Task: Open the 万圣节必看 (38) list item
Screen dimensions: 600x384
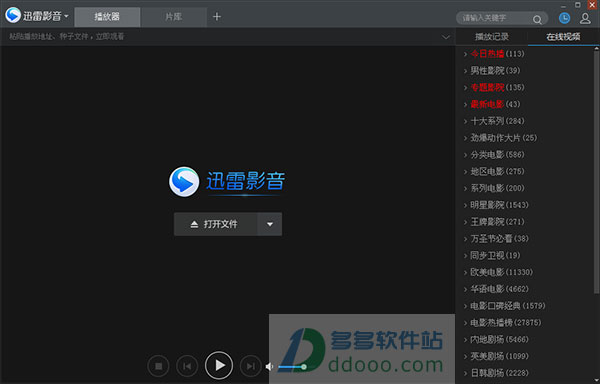Action: pos(496,239)
